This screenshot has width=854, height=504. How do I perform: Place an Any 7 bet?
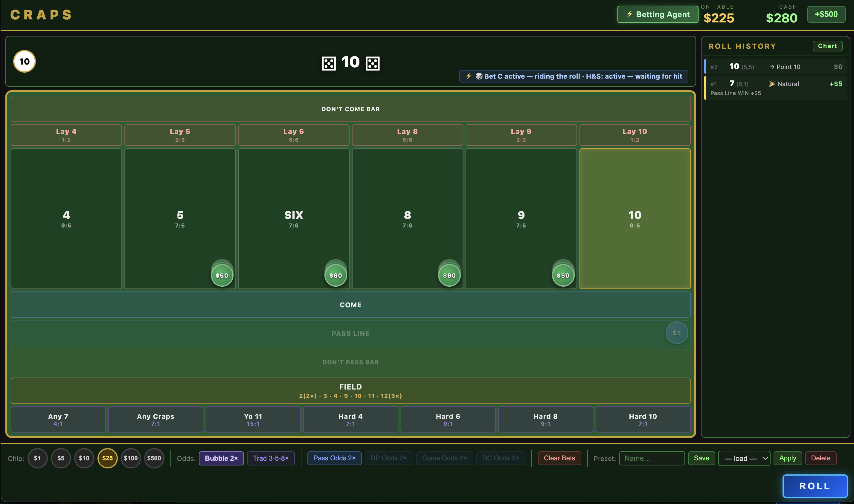click(58, 419)
